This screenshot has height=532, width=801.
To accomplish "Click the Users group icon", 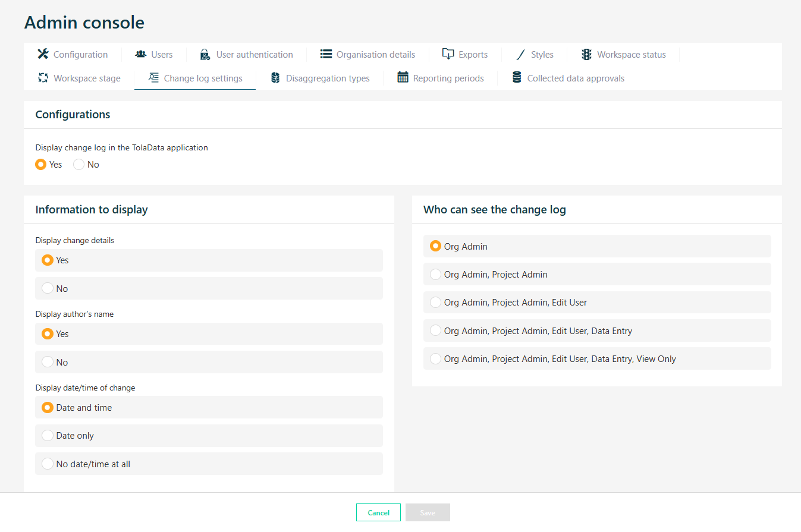I will 141,54.
